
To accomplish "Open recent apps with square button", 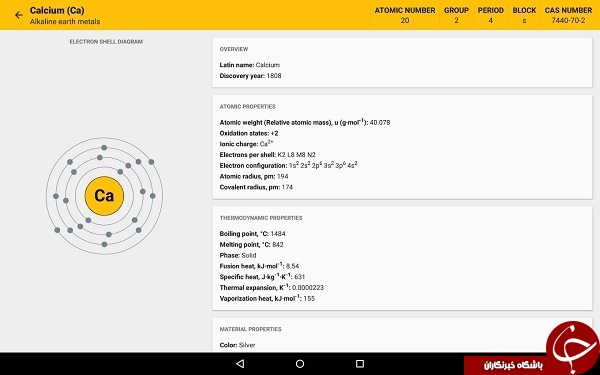I will point(360,364).
